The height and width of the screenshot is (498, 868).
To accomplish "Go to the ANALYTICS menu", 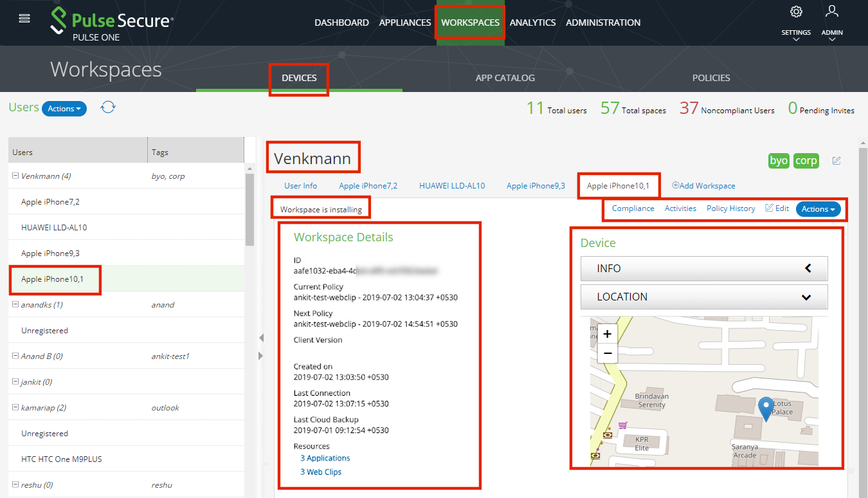I will point(532,23).
